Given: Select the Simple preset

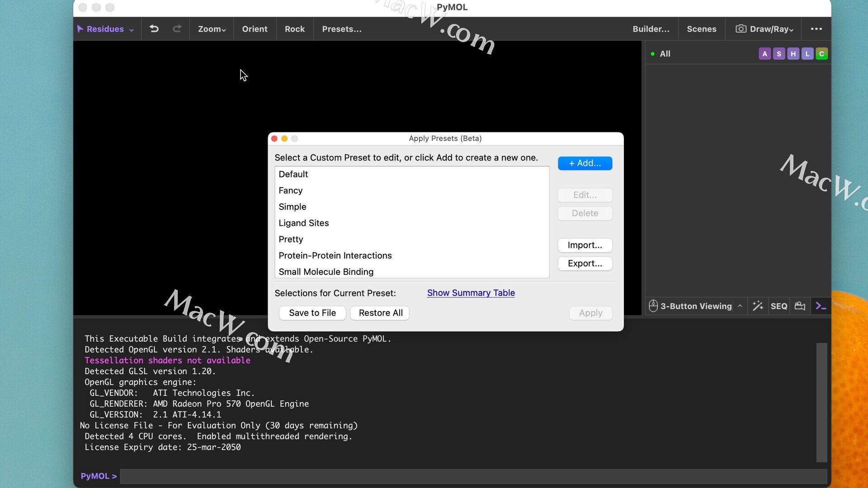Looking at the screenshot, I should tap(412, 207).
